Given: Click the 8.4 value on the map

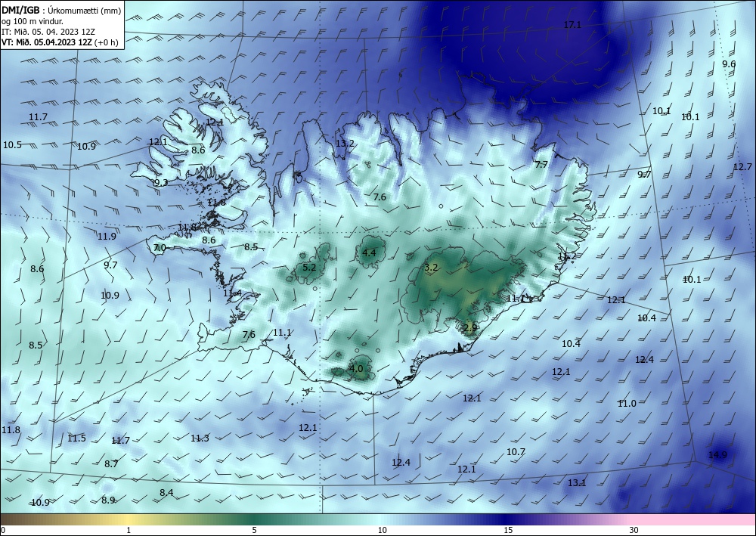Looking at the screenshot, I should pos(166,492).
